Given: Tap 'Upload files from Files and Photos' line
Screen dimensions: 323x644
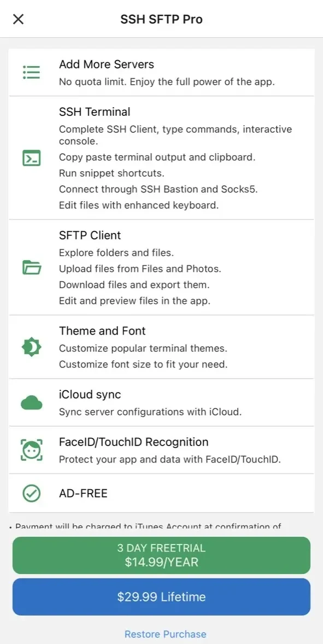Looking at the screenshot, I should click(x=140, y=269).
